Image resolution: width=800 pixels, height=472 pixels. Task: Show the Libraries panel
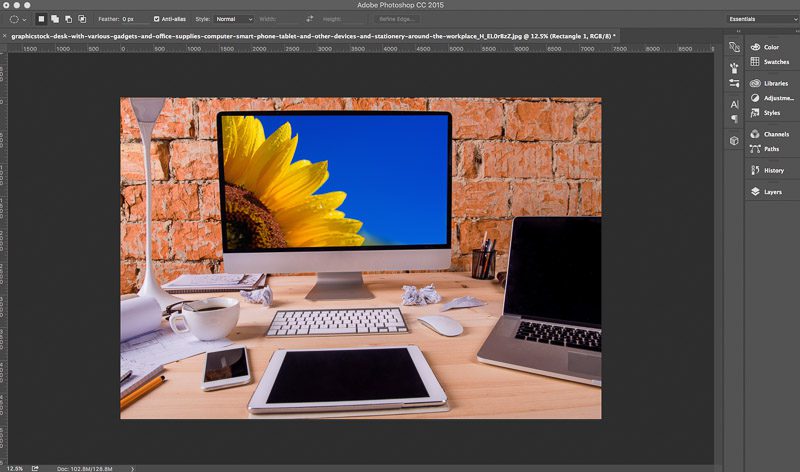point(775,83)
